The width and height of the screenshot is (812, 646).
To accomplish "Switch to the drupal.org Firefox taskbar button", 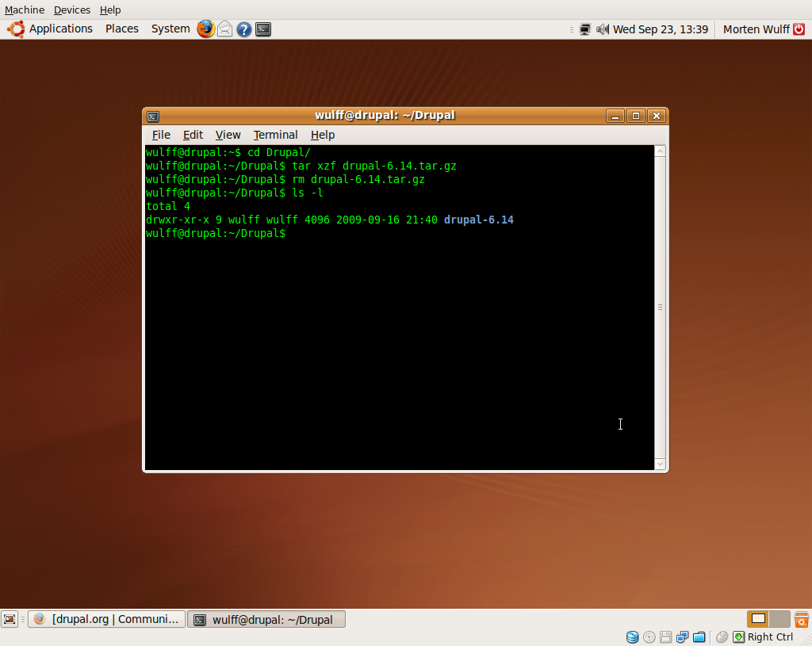I will [x=107, y=619].
